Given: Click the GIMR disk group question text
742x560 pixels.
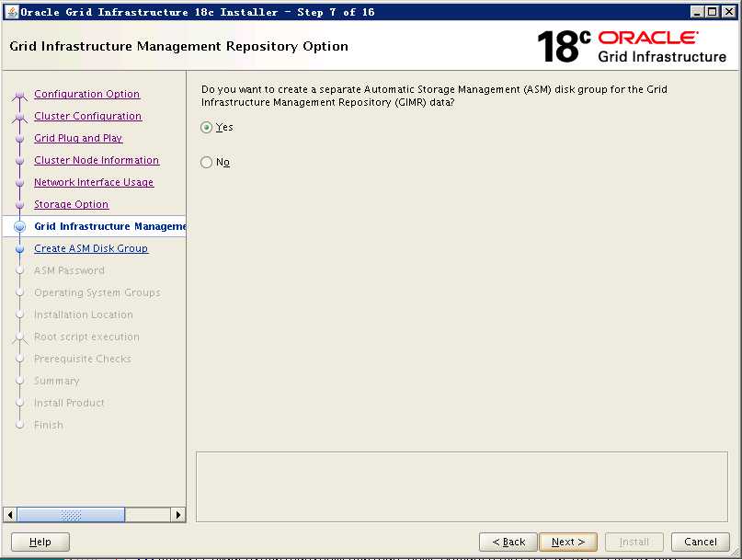Looking at the screenshot, I should point(434,96).
